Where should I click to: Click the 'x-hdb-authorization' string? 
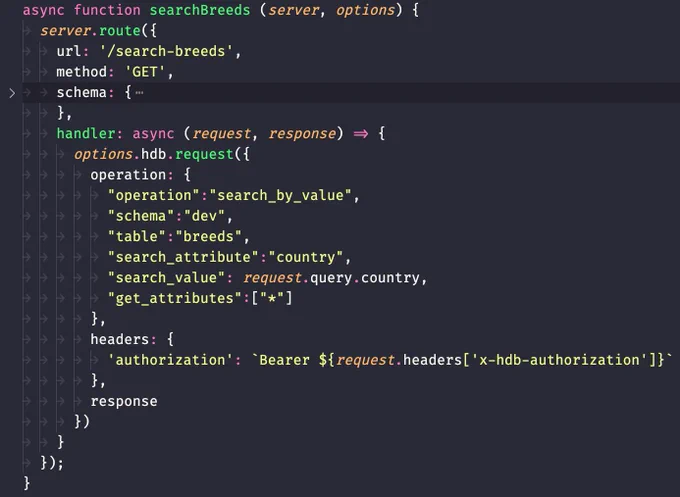[x=559, y=360]
